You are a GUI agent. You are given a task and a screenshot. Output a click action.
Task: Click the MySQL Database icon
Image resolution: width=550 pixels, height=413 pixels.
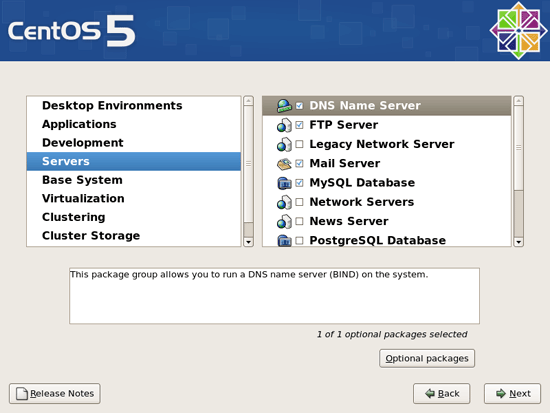pos(284,183)
